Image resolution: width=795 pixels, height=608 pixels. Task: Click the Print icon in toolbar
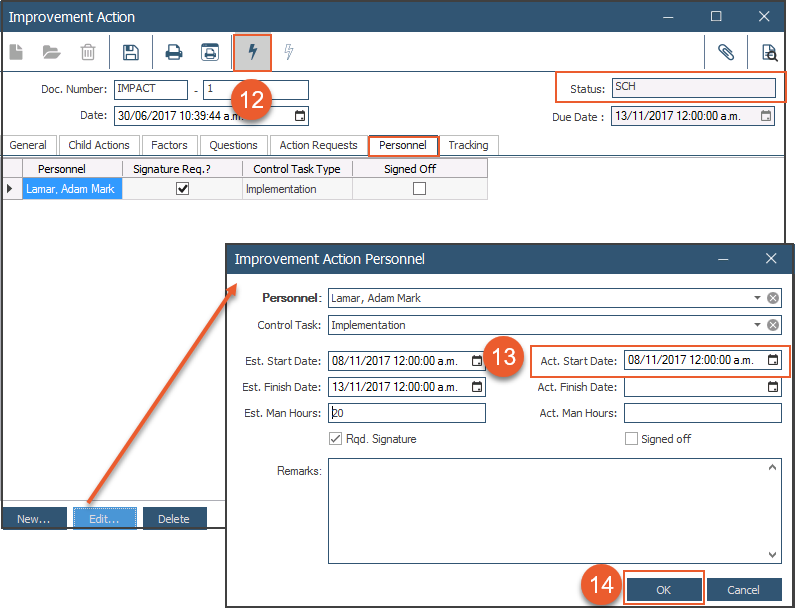point(173,52)
